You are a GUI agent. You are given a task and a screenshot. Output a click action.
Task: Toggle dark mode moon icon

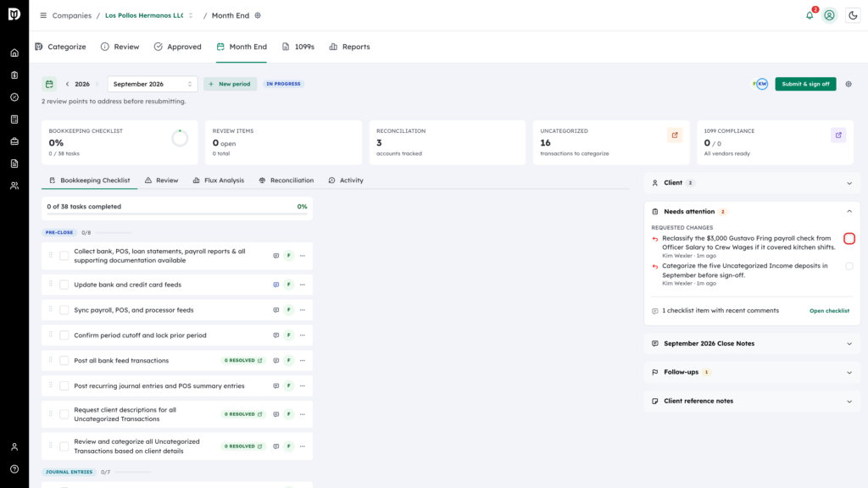click(853, 15)
